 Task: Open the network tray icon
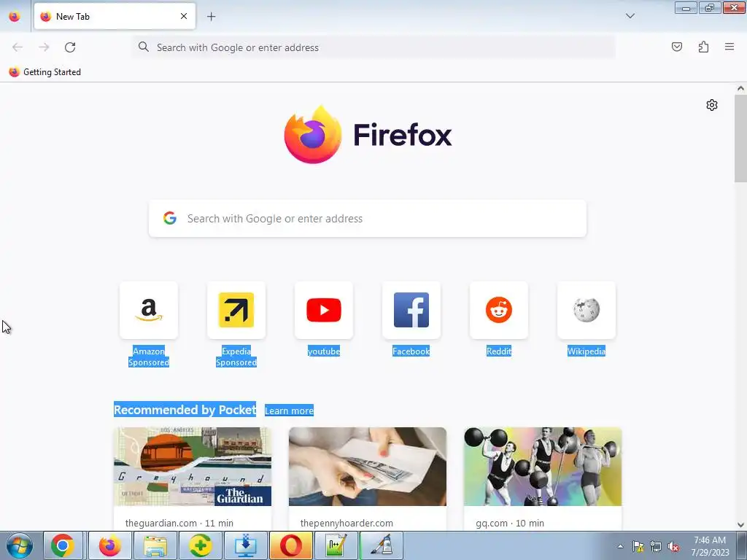coord(656,546)
